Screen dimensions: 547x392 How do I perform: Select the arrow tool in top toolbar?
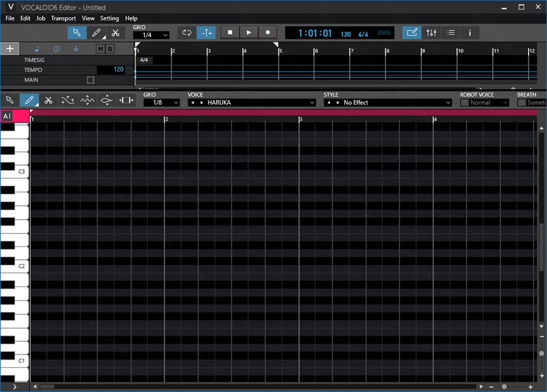[77, 33]
